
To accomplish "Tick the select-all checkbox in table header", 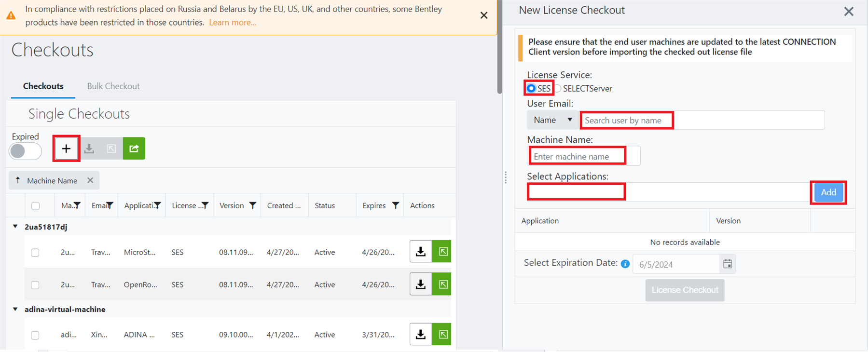I will (35, 206).
